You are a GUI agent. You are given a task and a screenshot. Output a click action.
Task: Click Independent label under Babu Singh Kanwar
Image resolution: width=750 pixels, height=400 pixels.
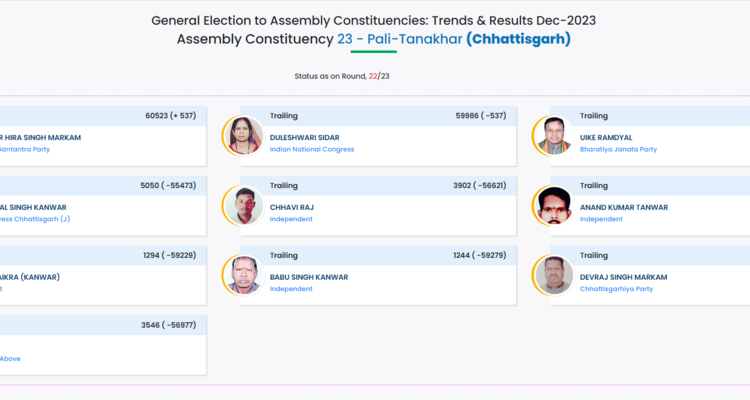(x=291, y=289)
